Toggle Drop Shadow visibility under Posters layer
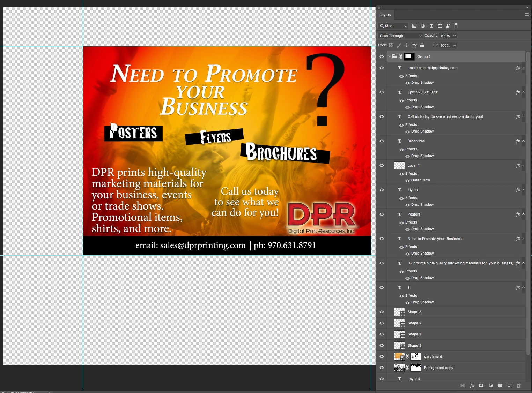532x393 pixels. (x=407, y=229)
